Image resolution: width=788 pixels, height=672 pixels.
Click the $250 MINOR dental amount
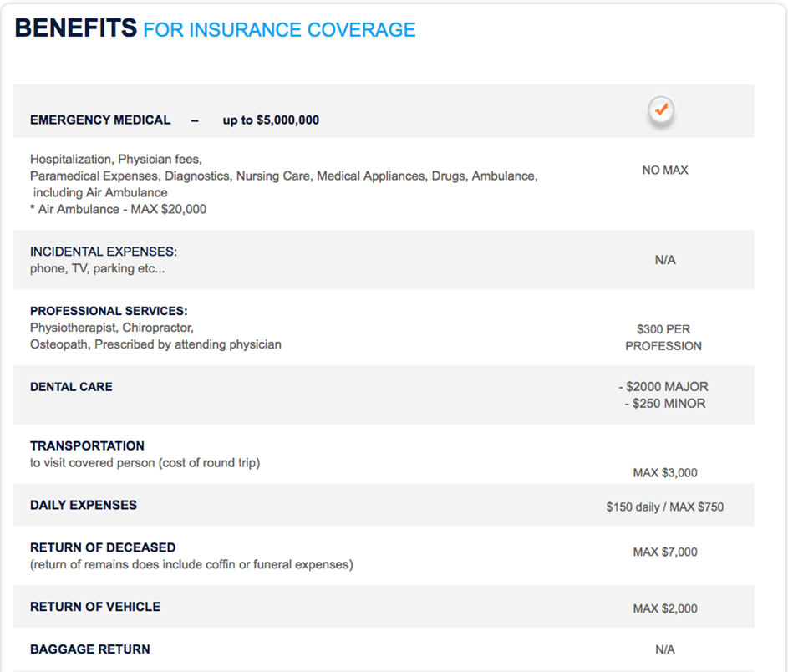(x=664, y=404)
